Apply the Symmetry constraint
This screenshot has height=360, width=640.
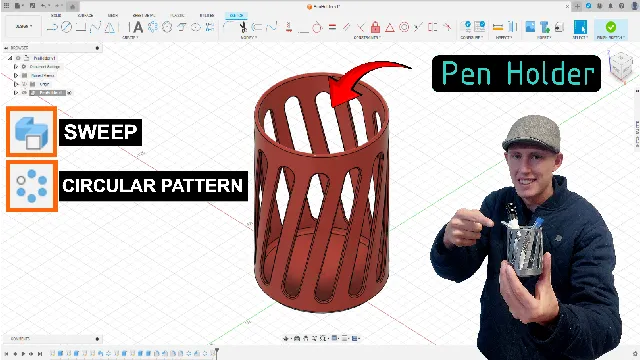click(433, 27)
